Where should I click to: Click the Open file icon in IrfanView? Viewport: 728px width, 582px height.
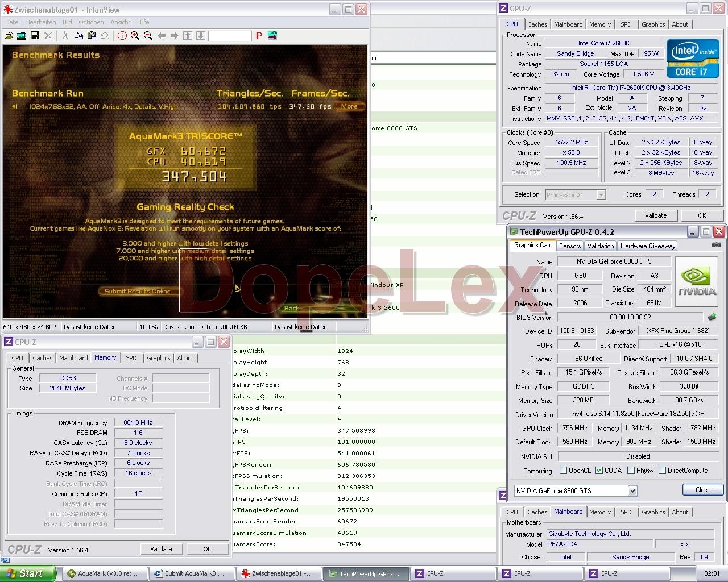tap(9, 36)
